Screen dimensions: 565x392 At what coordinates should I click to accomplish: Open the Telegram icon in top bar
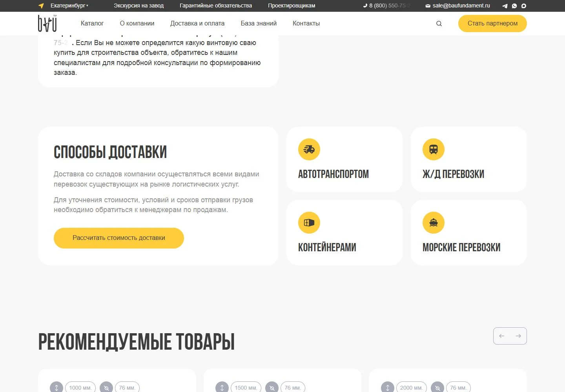505,6
